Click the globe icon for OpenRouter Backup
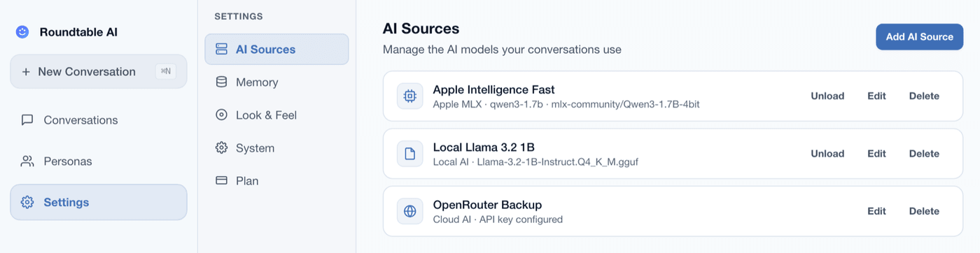This screenshot has height=253, width=980. pyautogui.click(x=410, y=211)
